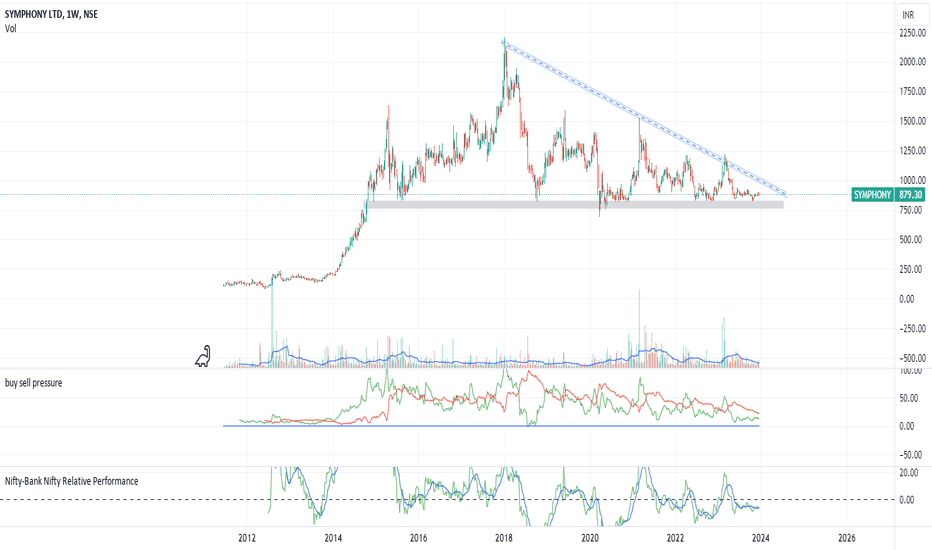Click the 2000.00 price axis label
This screenshot has width=932, height=550.
(x=912, y=61)
